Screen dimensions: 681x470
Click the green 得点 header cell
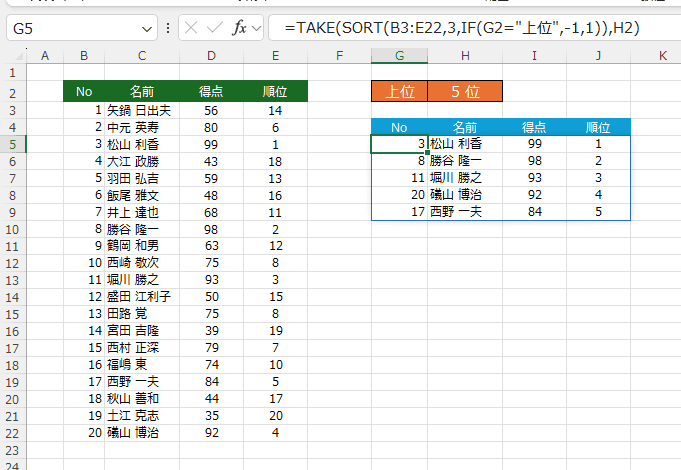[211, 92]
